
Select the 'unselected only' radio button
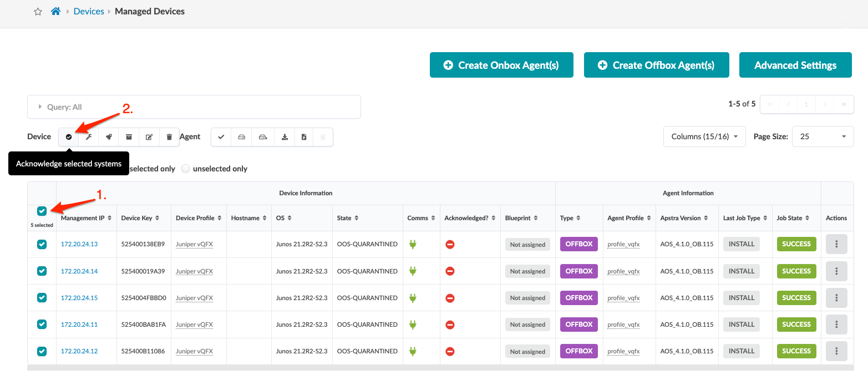tap(186, 169)
